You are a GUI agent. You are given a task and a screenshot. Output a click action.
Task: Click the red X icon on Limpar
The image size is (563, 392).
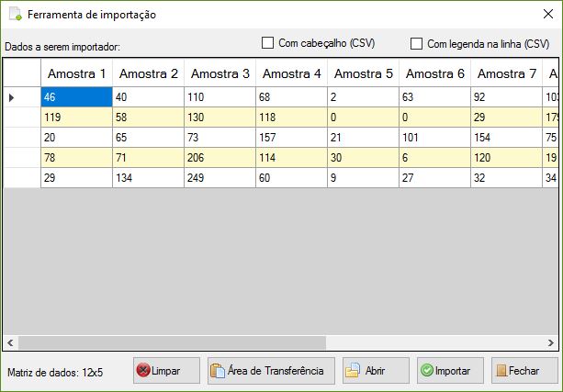144,371
